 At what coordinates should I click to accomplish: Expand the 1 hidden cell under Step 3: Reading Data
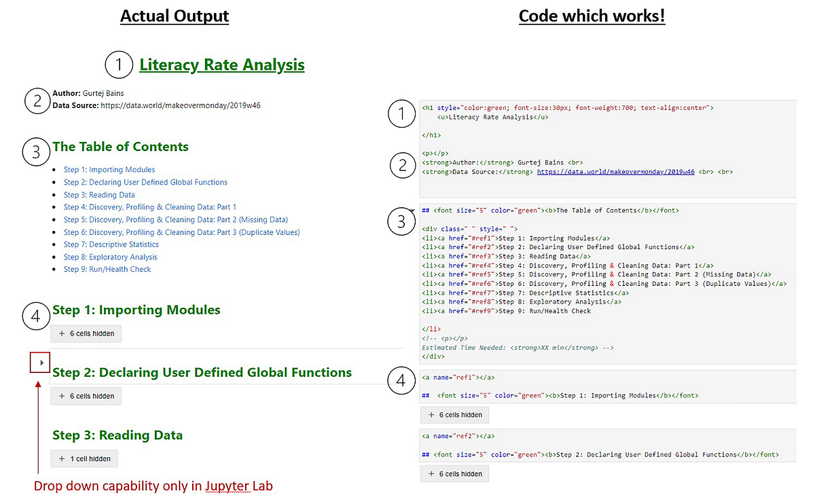[84, 458]
